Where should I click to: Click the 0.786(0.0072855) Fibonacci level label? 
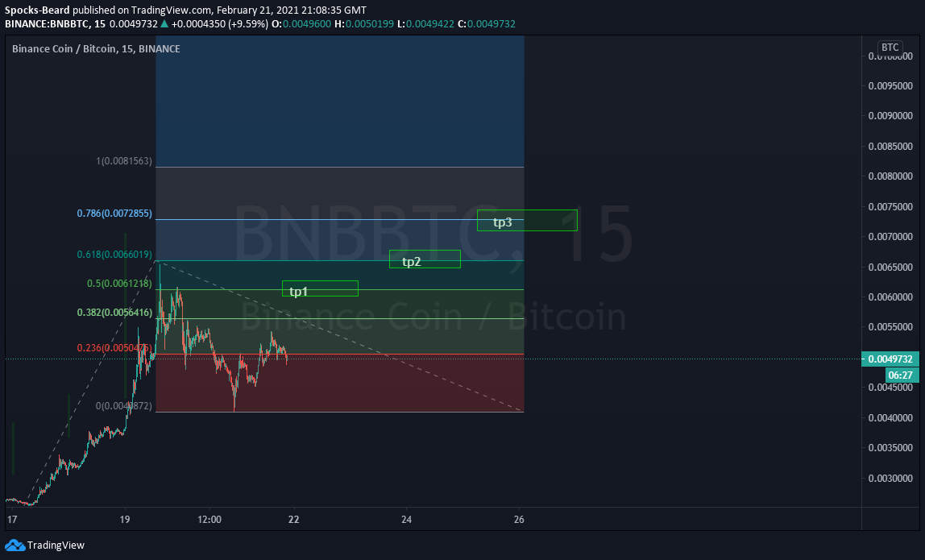(x=114, y=213)
